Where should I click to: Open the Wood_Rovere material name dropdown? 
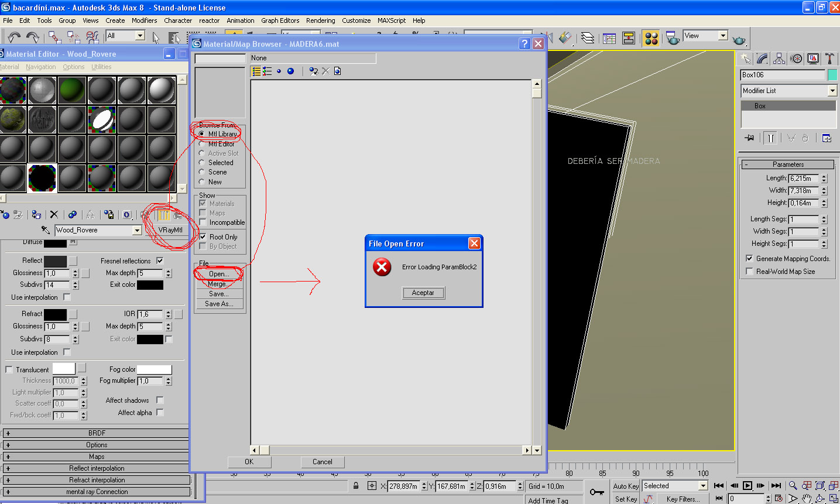click(x=137, y=231)
